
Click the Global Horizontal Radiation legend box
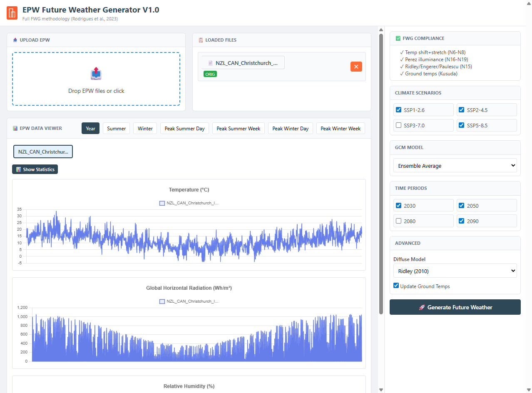pyautogui.click(x=162, y=301)
